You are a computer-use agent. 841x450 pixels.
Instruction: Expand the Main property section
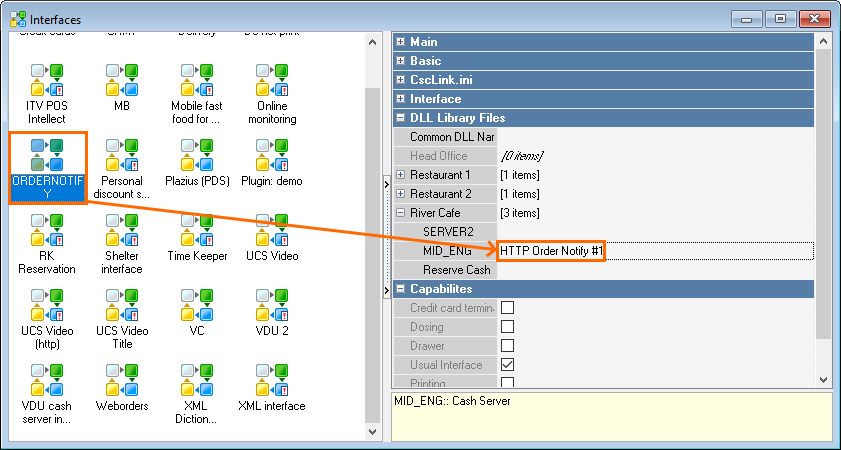(400, 41)
